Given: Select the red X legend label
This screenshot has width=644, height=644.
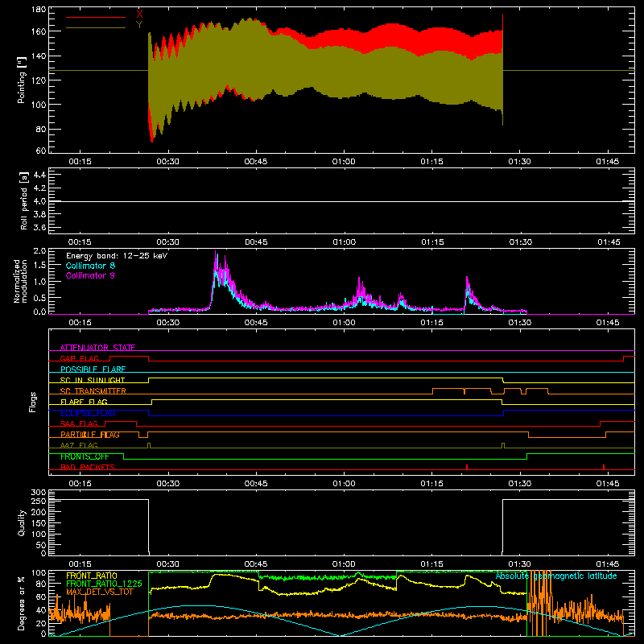Looking at the screenshot, I should coord(139,14).
